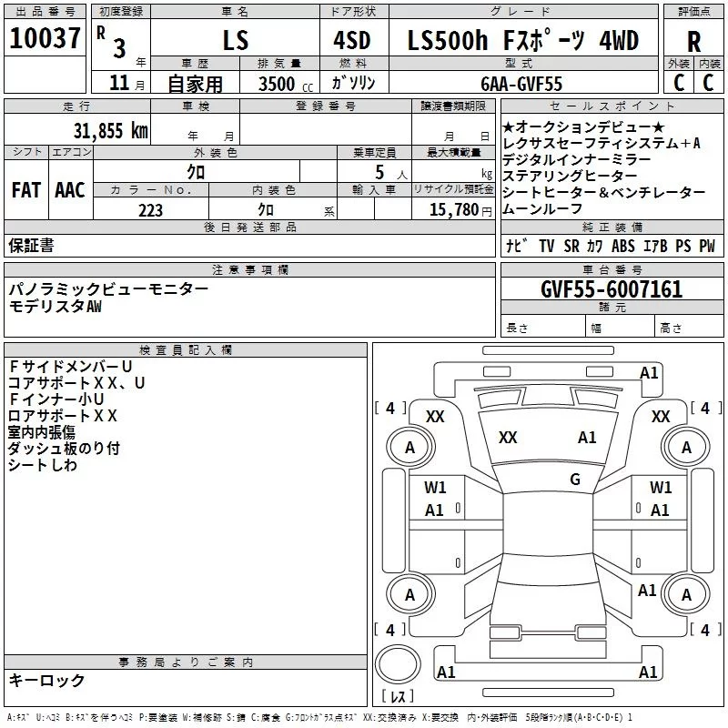Select the color number 223
Screen dimensions: 728x728
pyautogui.click(x=150, y=210)
